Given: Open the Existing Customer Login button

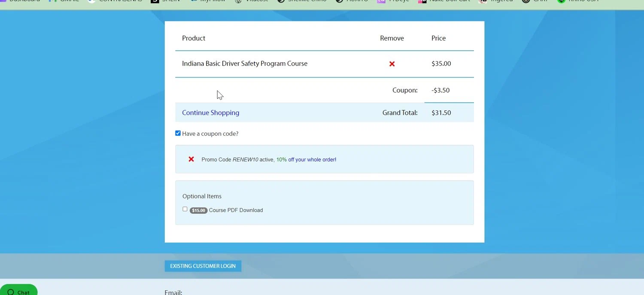Looking at the screenshot, I should pos(203,266).
